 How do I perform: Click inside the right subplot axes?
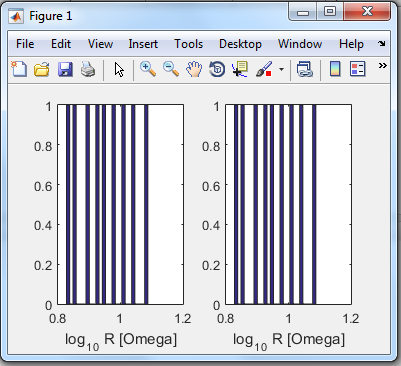[288, 204]
